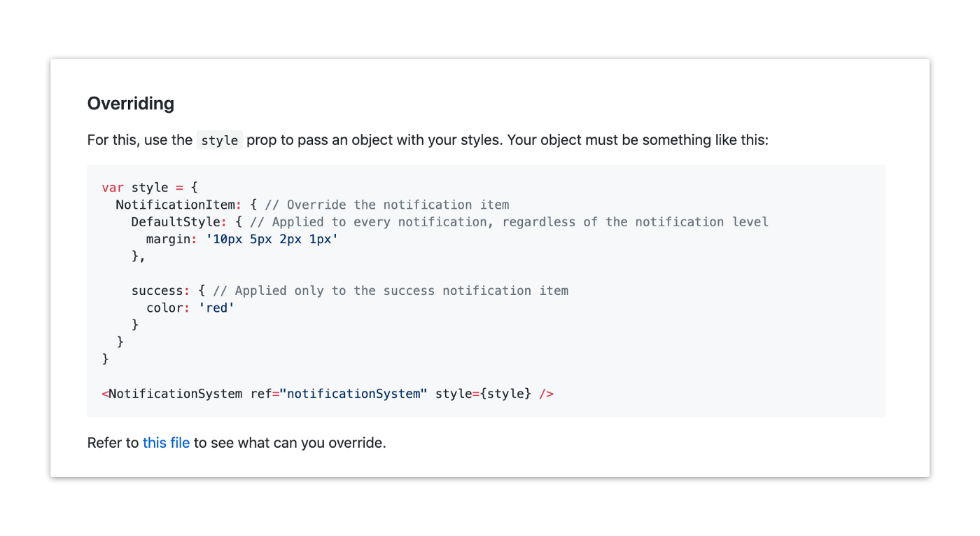Click the "margin" property name
This screenshot has width=980, height=536.
coord(168,239)
